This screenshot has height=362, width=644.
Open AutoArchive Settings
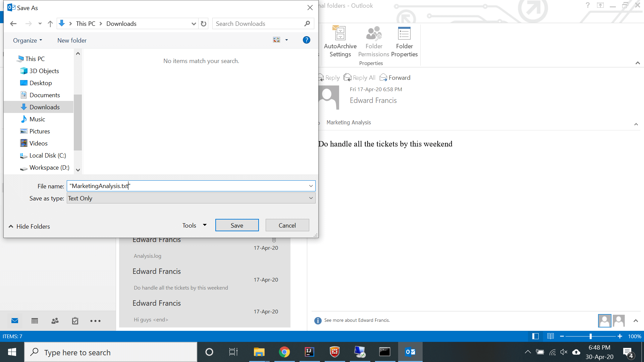[x=340, y=43]
